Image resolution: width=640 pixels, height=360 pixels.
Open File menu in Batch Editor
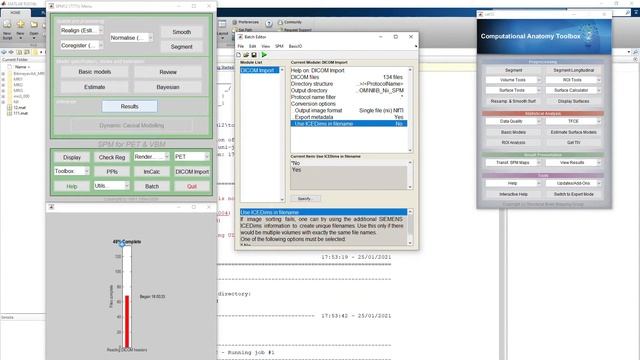click(x=241, y=46)
